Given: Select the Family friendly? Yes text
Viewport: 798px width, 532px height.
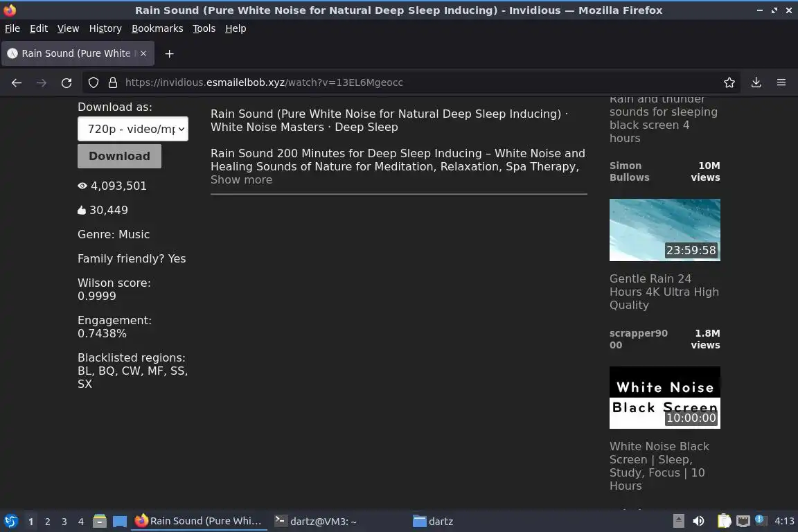Looking at the screenshot, I should [132, 258].
